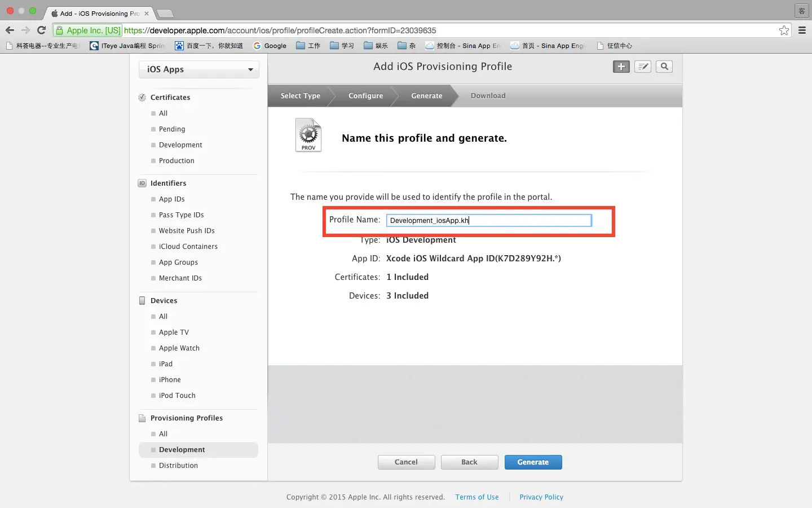
Task: Reload the page with refresh icon
Action: (41, 30)
